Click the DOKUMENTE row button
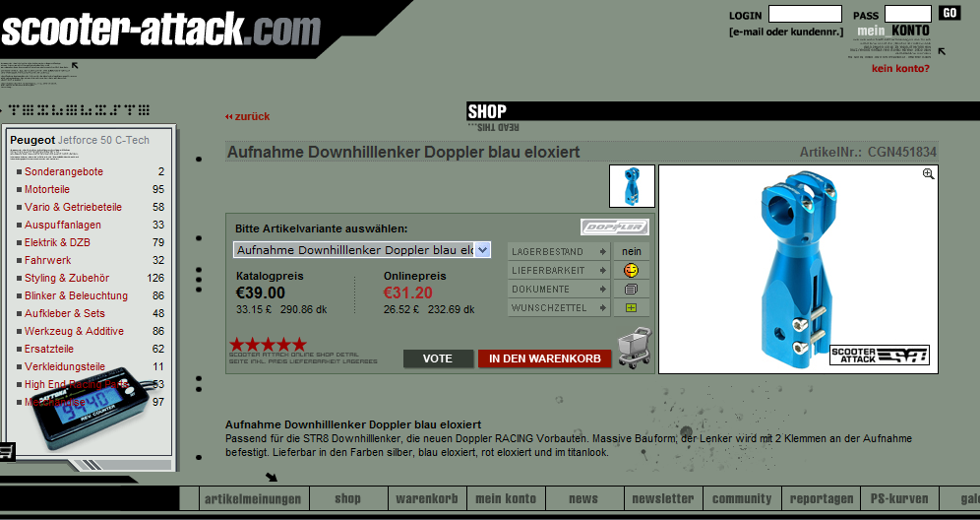 pyautogui.click(x=558, y=290)
